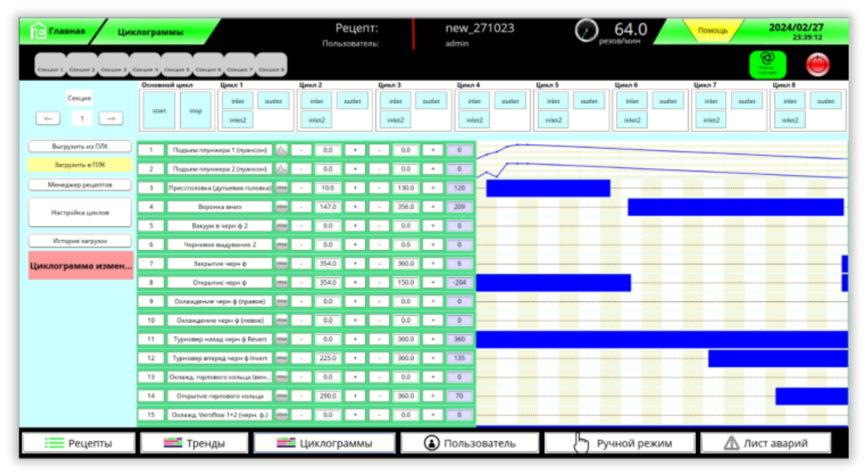This screenshot has width=868, height=476.
Task: Click the 354.0 field in Открытие черн ф row
Action: pyautogui.click(x=328, y=283)
